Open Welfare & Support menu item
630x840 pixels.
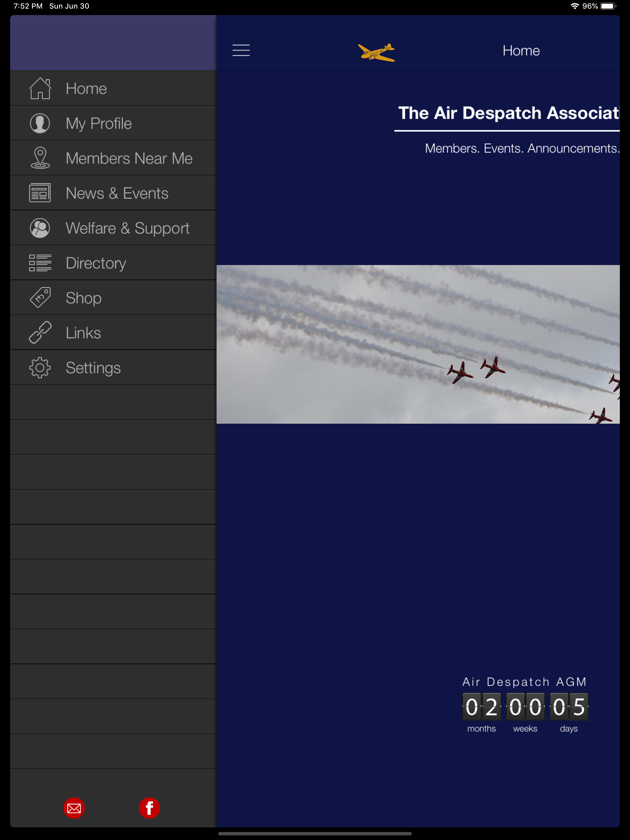pyautogui.click(x=113, y=228)
